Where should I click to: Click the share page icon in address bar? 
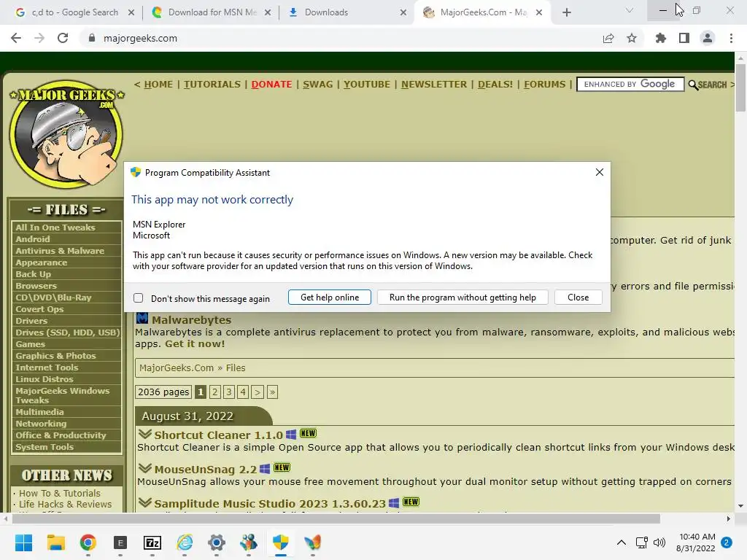pyautogui.click(x=608, y=38)
